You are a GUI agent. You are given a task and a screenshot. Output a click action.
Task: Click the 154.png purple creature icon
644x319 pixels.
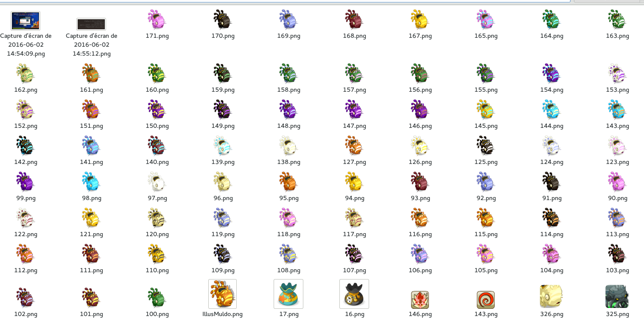[552, 73]
